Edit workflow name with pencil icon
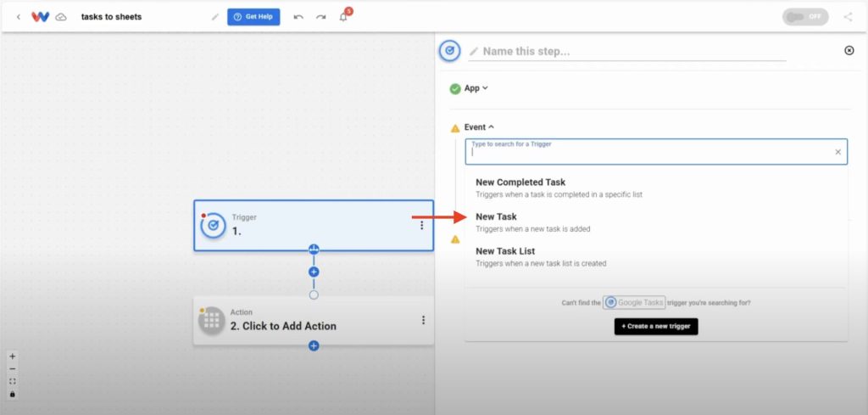 (x=214, y=17)
